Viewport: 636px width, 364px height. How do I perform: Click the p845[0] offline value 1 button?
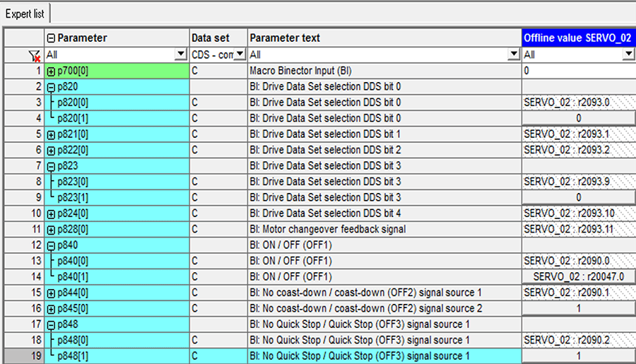[579, 308]
